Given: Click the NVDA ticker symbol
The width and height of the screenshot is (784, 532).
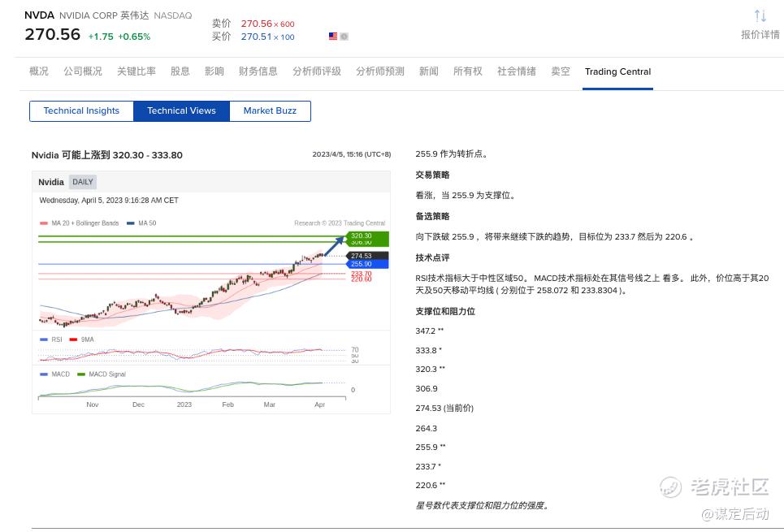Looking at the screenshot, I should coord(39,15).
